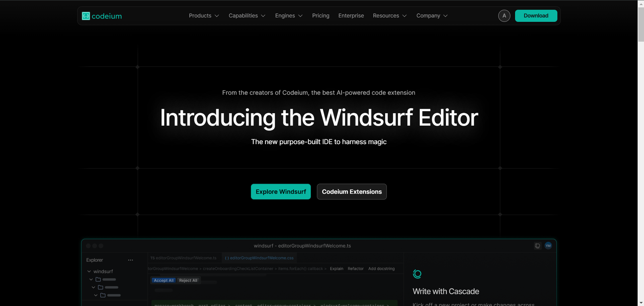Click "The new purpose-built IDE to harness magic" text
The width and height of the screenshot is (644, 306).
point(319,142)
